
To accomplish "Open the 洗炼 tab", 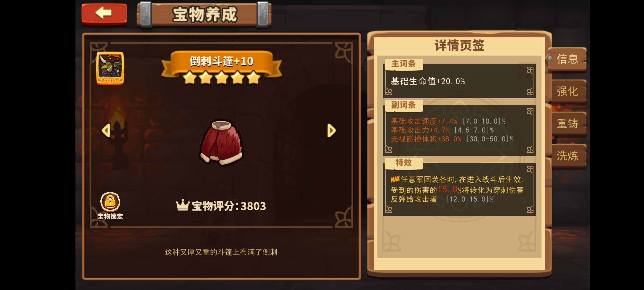I will (567, 156).
